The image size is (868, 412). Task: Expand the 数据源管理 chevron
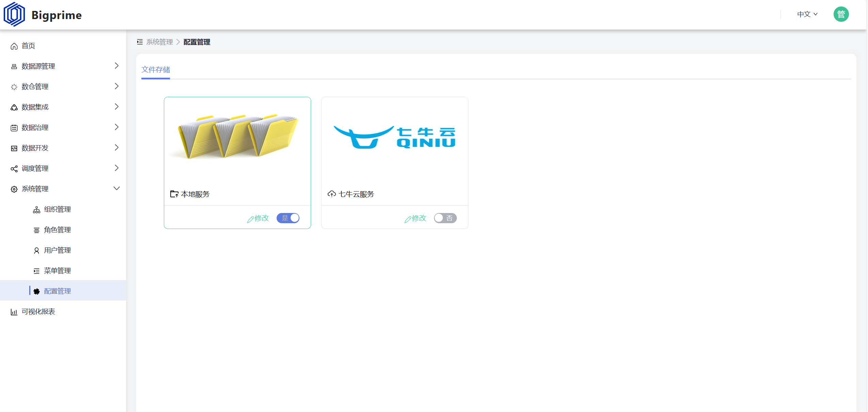click(117, 66)
